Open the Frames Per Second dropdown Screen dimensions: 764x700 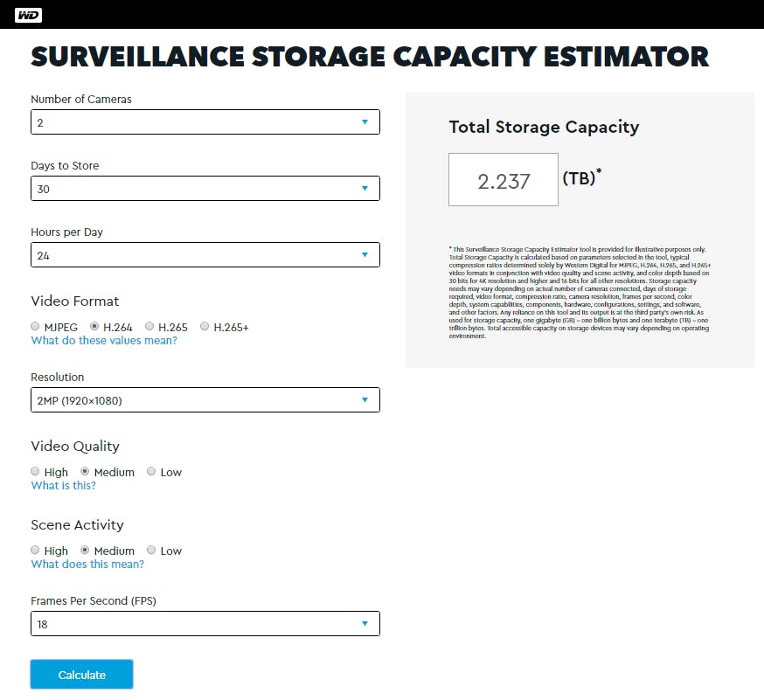tap(205, 624)
